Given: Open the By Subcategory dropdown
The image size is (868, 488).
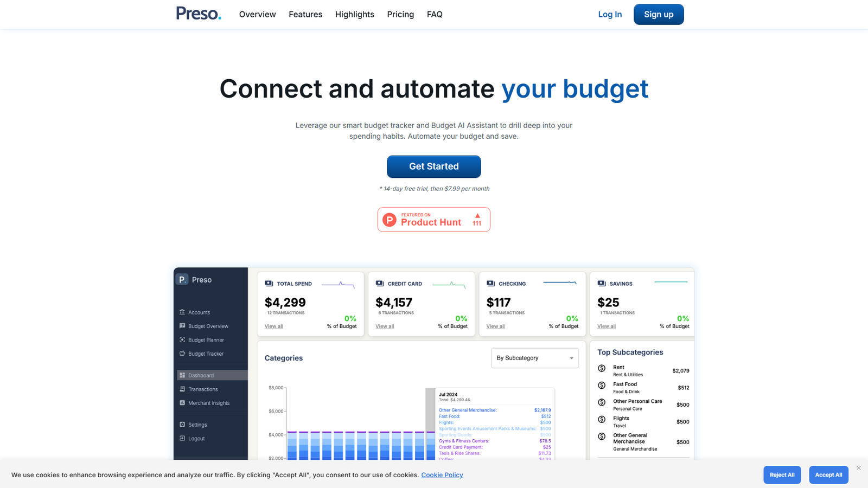Looking at the screenshot, I should [x=534, y=358].
